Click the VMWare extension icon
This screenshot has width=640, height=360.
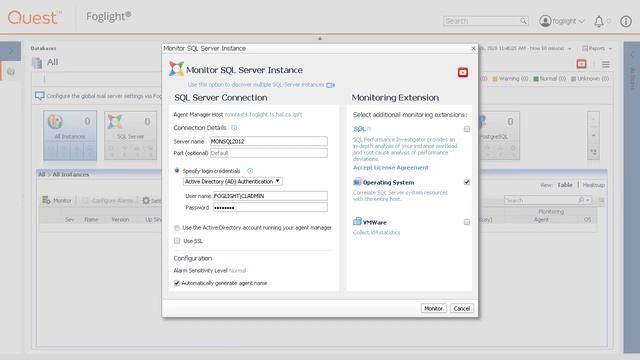point(357,221)
